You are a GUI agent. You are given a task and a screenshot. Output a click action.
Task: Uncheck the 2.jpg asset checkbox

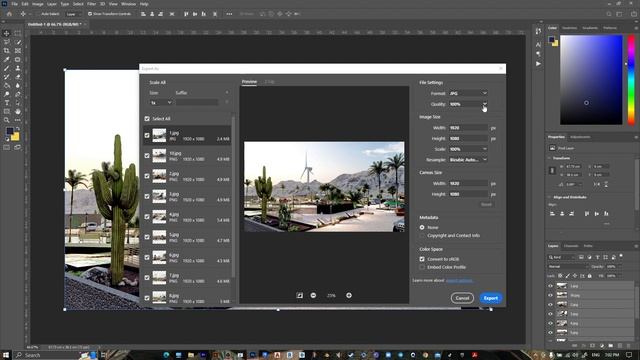click(147, 176)
